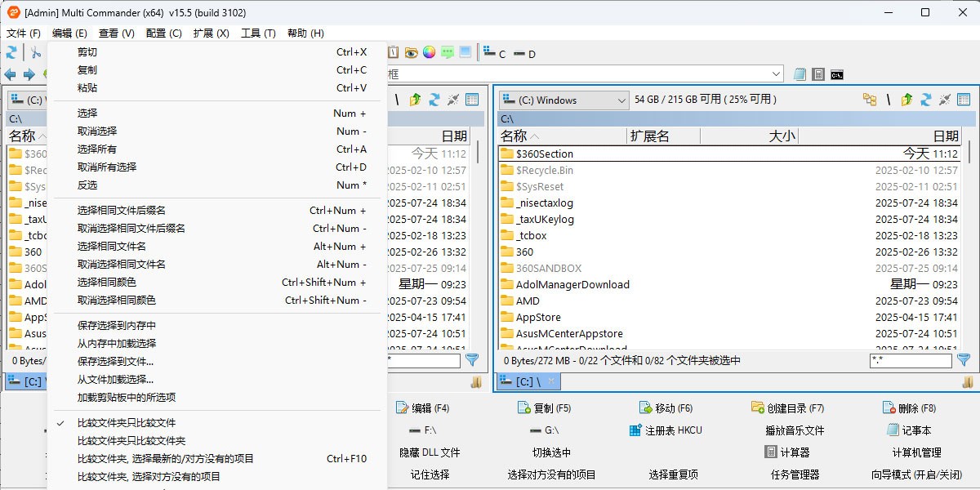The width and height of the screenshot is (980, 490).
Task: Click the blue funnel filter icon in right status bar
Action: point(964,360)
